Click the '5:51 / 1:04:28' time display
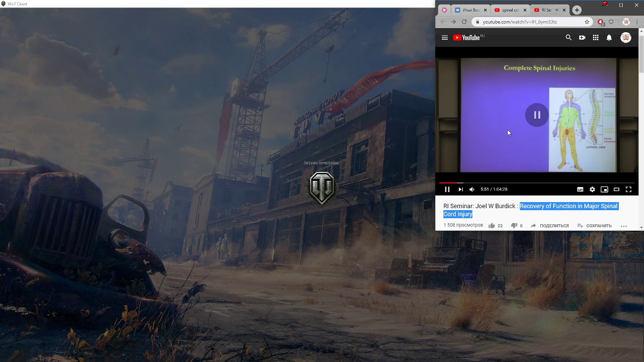This screenshot has height=362, width=644. [x=494, y=190]
